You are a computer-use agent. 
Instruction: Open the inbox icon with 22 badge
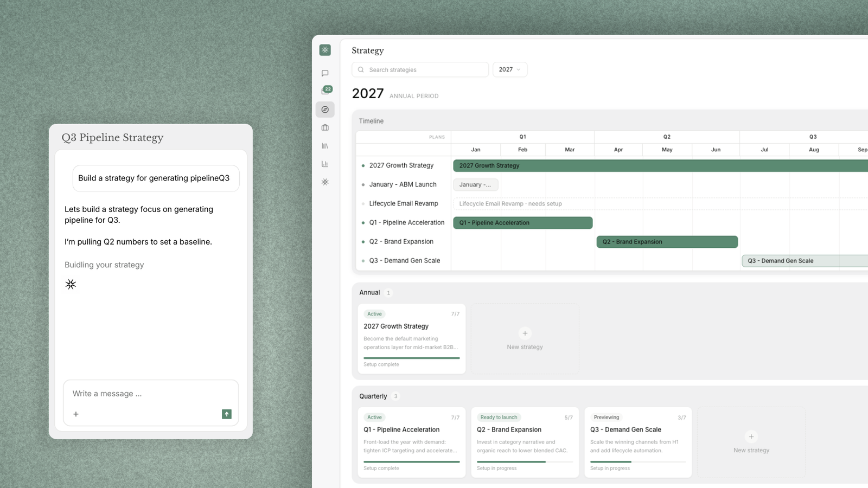pos(325,91)
